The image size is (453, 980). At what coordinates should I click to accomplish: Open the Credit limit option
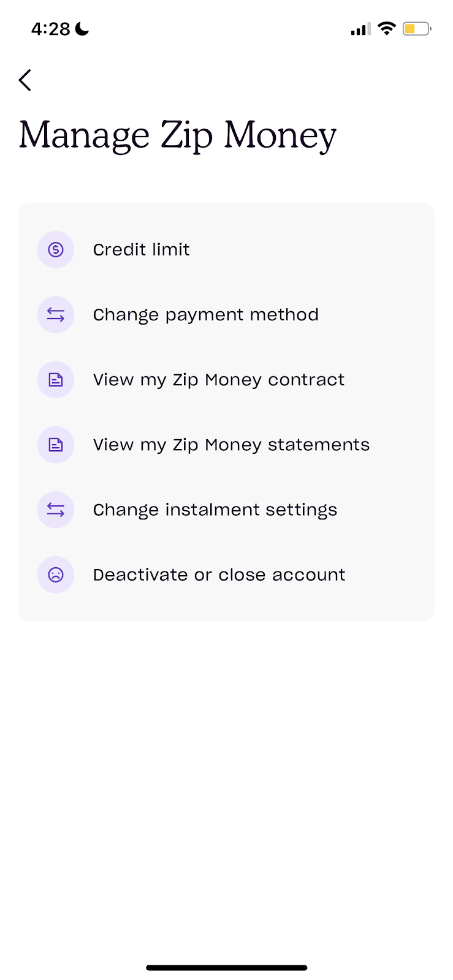141,250
